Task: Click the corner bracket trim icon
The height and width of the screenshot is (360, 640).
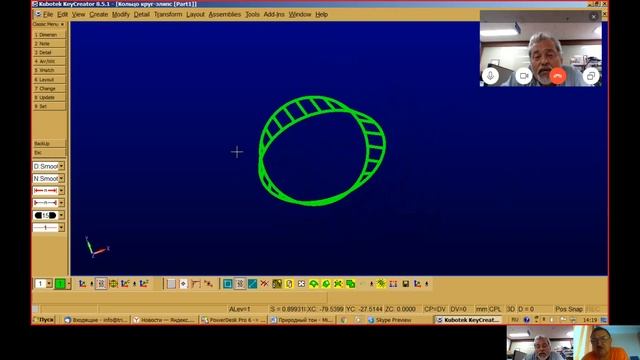Action: click(x=196, y=284)
